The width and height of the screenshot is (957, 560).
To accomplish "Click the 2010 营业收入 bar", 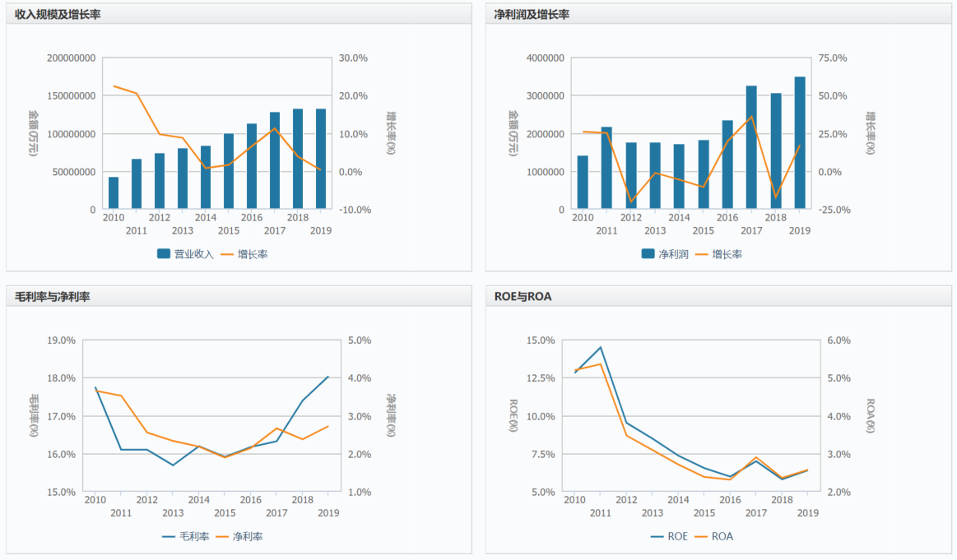I will coord(114,193).
